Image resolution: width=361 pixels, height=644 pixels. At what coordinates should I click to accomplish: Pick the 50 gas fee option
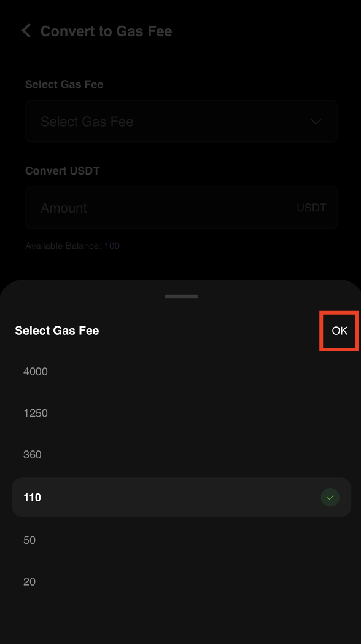click(x=29, y=540)
